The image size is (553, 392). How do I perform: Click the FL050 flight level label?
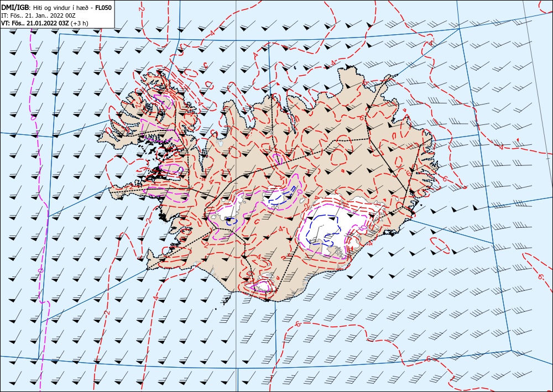(104, 8)
